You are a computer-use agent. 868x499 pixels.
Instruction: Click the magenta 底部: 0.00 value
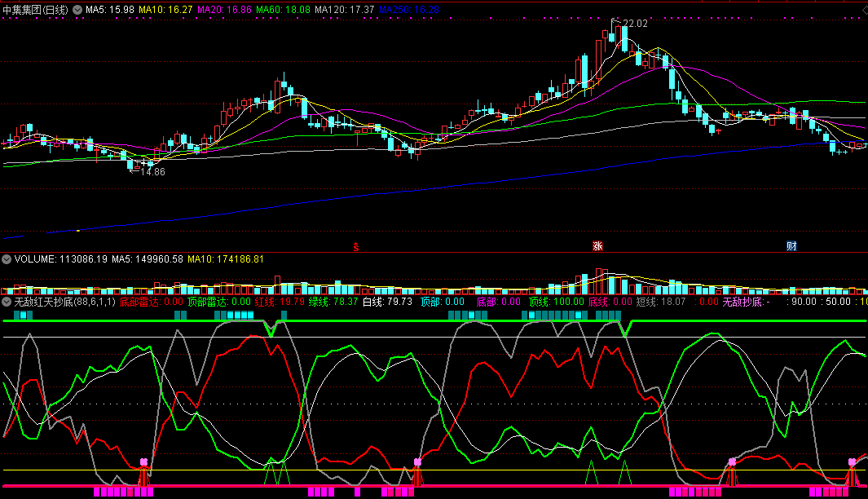click(499, 302)
